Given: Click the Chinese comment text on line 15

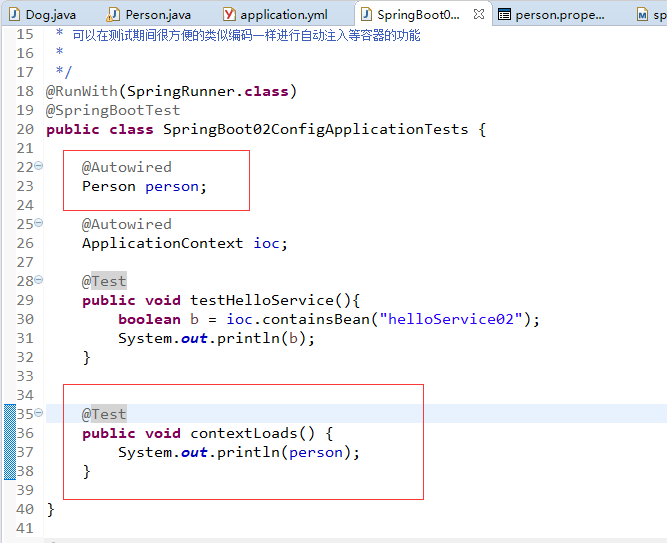Looking at the screenshot, I should point(246,35).
